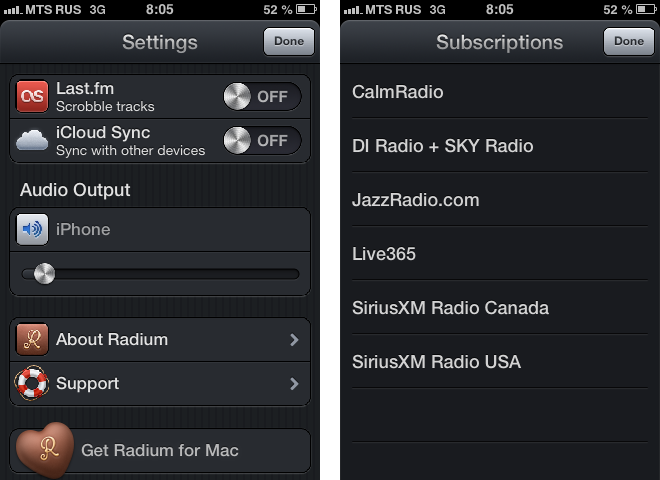
Task: Tap the Last.fm logo icon
Action: click(33, 96)
